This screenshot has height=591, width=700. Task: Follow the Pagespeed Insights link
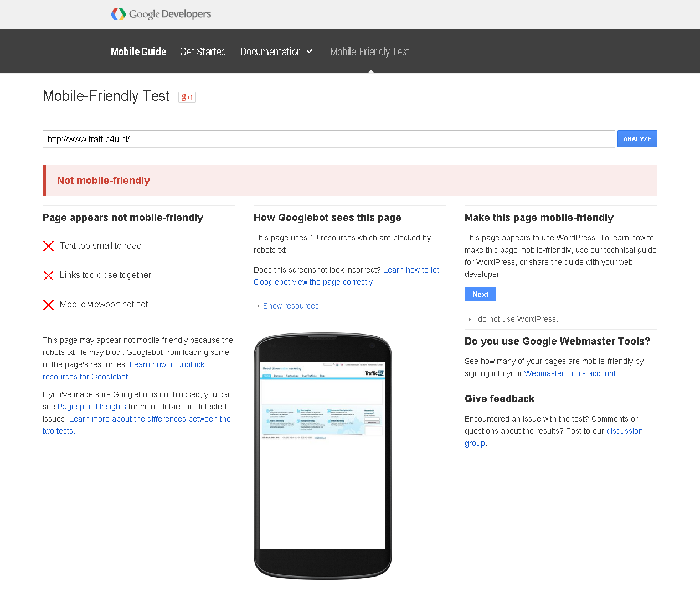[x=92, y=407]
